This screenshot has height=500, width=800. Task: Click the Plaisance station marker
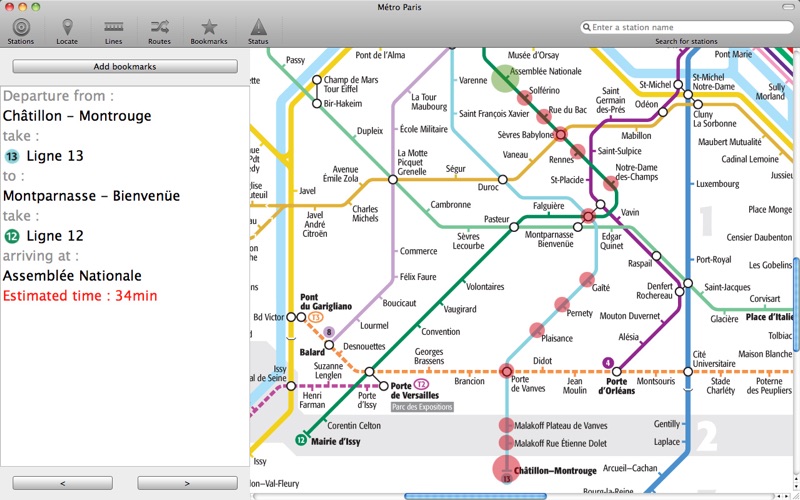537,331
